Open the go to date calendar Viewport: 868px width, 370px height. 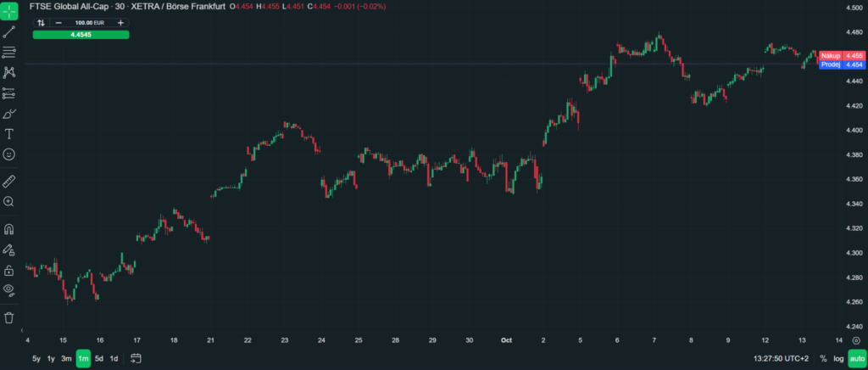[136, 359]
